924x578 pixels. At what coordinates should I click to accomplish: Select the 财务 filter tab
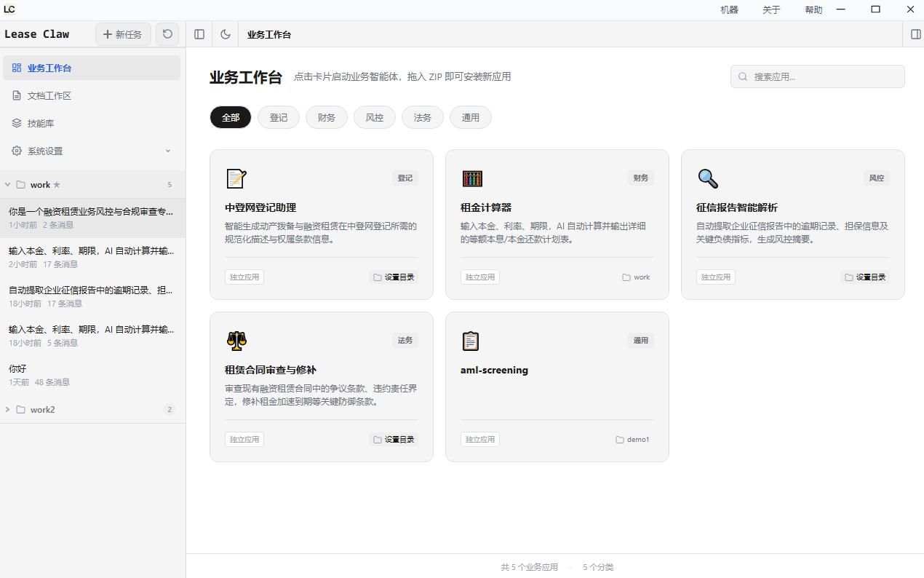click(x=327, y=117)
